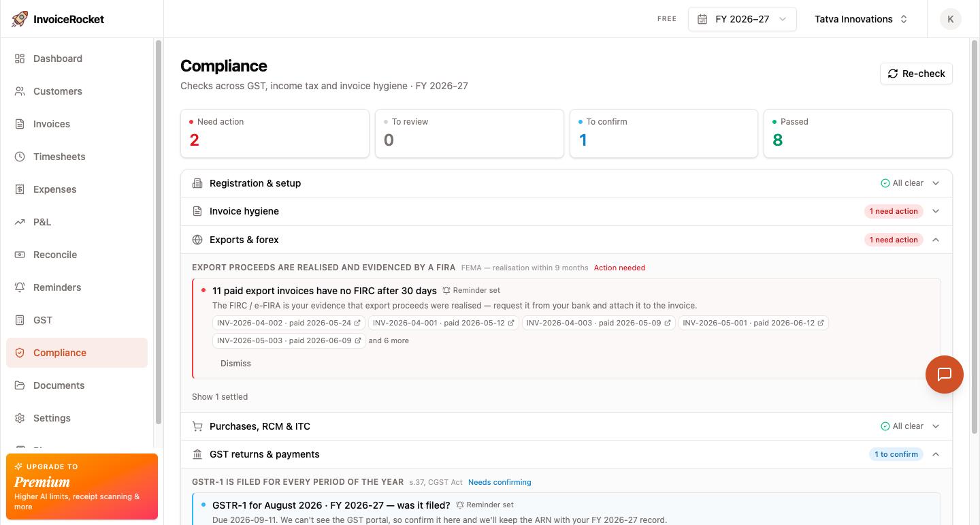Click the cart icon beside Purchases, RCM & ITC
Image resolution: width=980 pixels, height=525 pixels.
click(x=197, y=426)
